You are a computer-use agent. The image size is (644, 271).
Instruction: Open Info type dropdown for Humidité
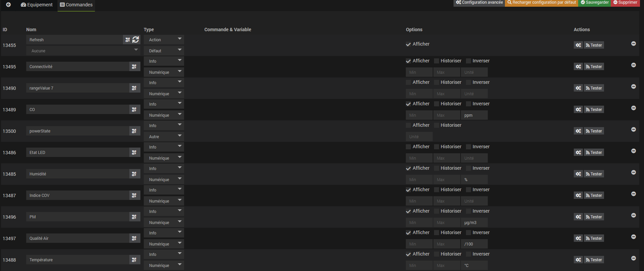[164, 168]
